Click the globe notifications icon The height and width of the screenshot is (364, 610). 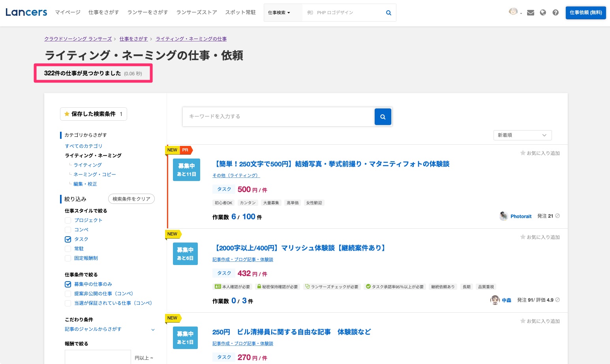click(543, 13)
